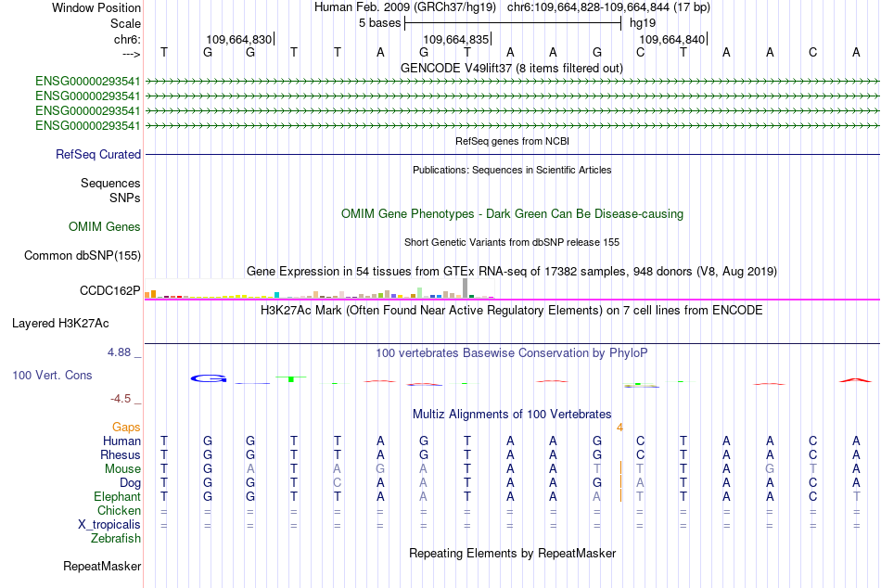Select the Chicken alignment row label

coord(119,510)
